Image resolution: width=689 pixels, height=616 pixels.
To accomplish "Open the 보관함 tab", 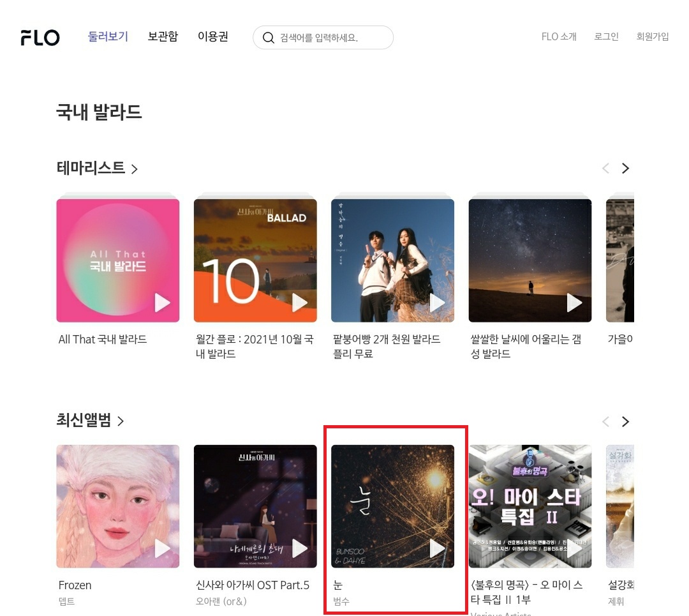I will (x=163, y=36).
